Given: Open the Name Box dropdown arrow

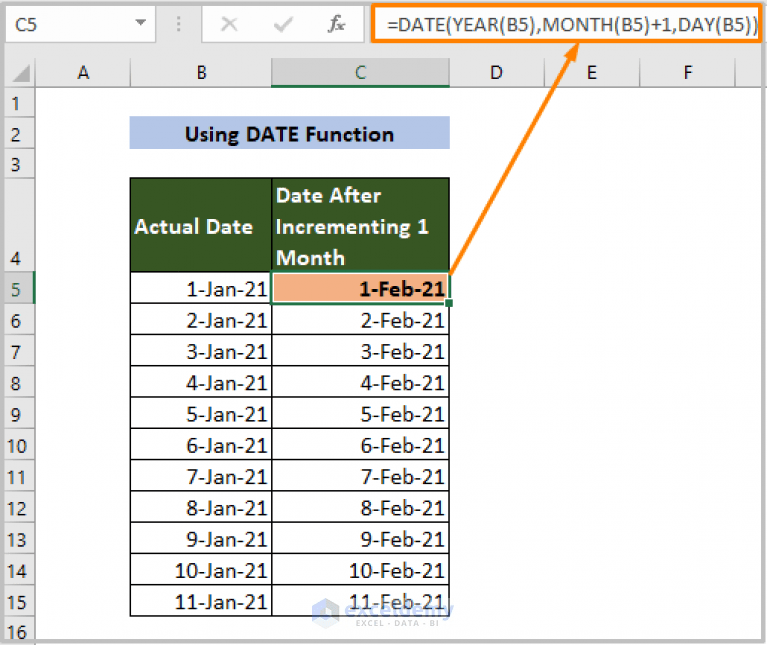Looking at the screenshot, I should [x=141, y=22].
